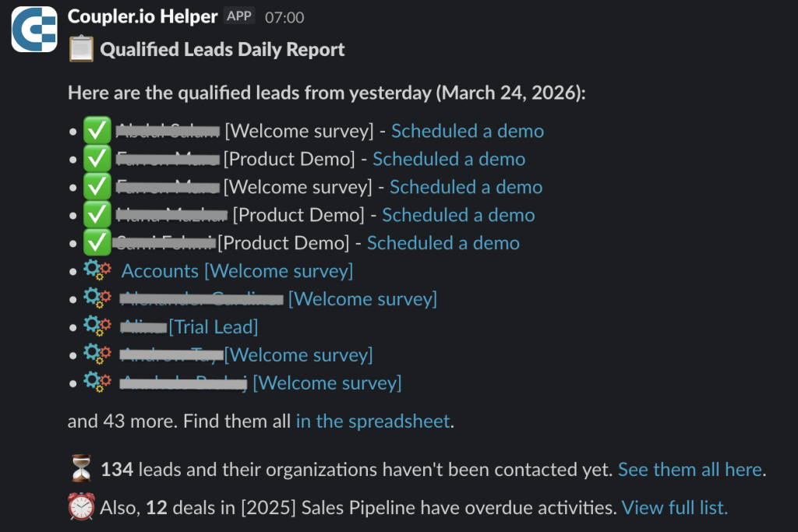Open the [Trial Lead] link
This screenshot has width=798, height=532.
[x=214, y=327]
